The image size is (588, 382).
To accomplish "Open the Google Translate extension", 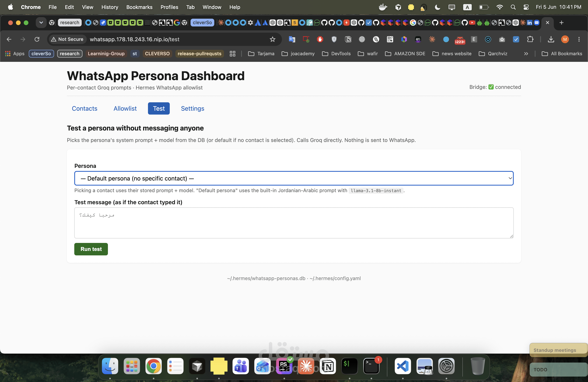I will [x=292, y=39].
